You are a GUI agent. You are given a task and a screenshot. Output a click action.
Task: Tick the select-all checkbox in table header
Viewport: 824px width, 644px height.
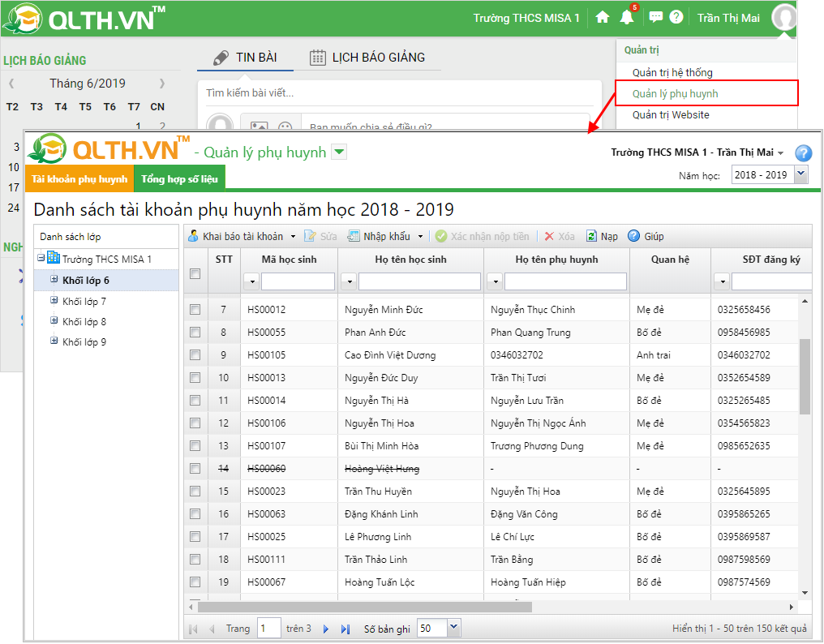[195, 273]
